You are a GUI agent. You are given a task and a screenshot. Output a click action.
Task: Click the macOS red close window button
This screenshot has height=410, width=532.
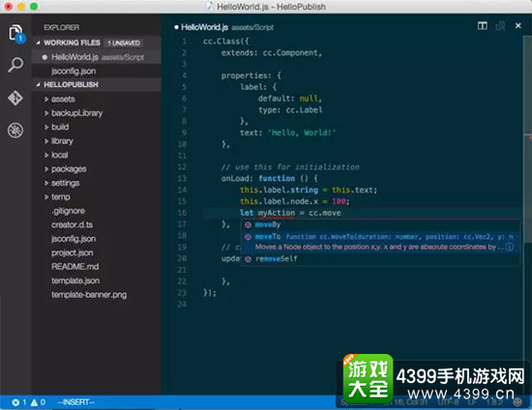click(8, 7)
